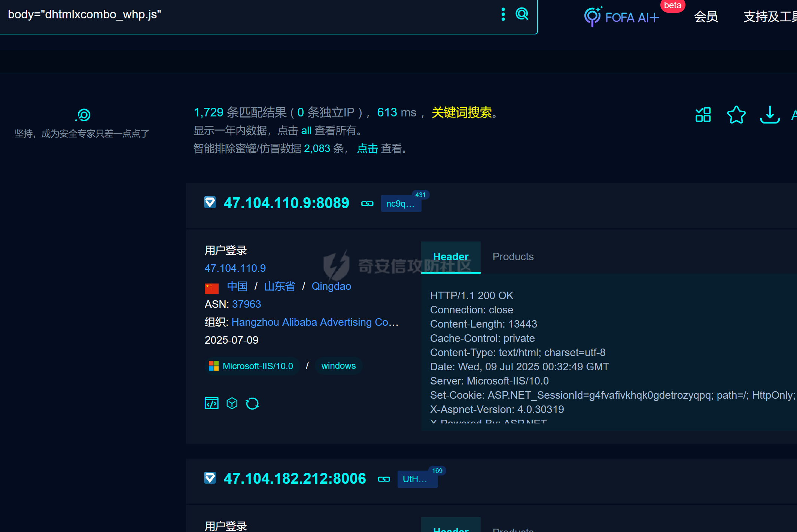Click the windows OS tag
797x532 pixels.
338,366
